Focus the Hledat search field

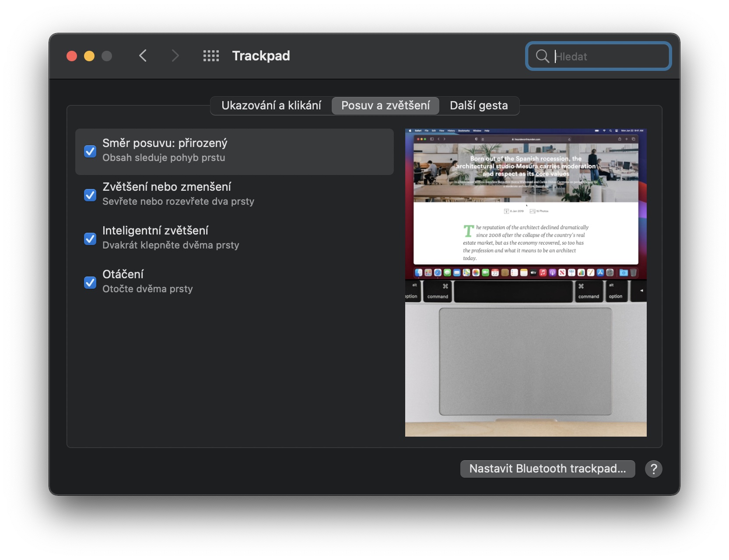(x=599, y=56)
